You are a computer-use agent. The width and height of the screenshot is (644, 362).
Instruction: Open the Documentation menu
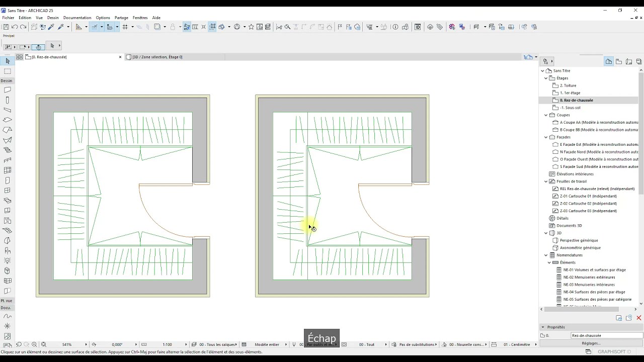(77, 18)
